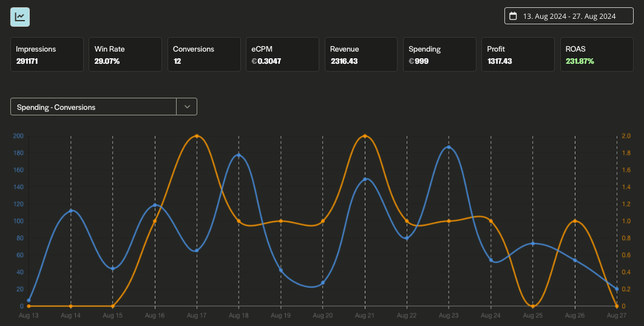Click the ROAS stat card
The image size is (644, 326).
click(x=596, y=55)
